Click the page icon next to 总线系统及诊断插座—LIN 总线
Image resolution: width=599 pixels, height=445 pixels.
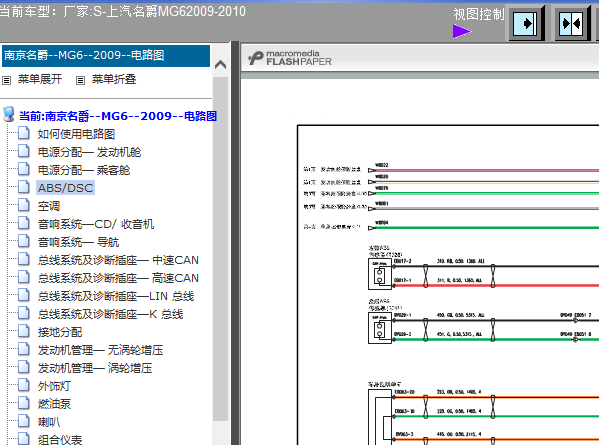24,294
